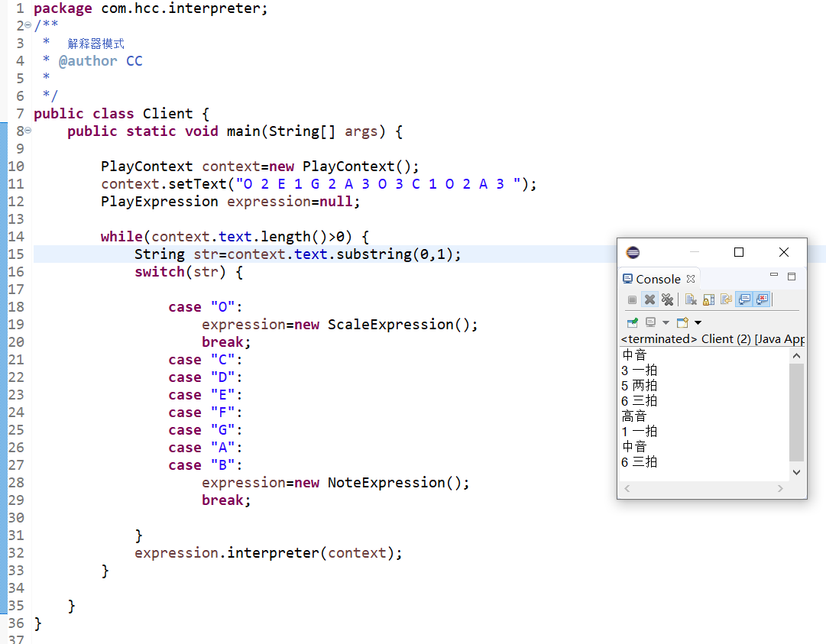Screen dimensions: 826x644
Task: Click 'PlayExpression expression=null;' statement
Action: (x=230, y=201)
